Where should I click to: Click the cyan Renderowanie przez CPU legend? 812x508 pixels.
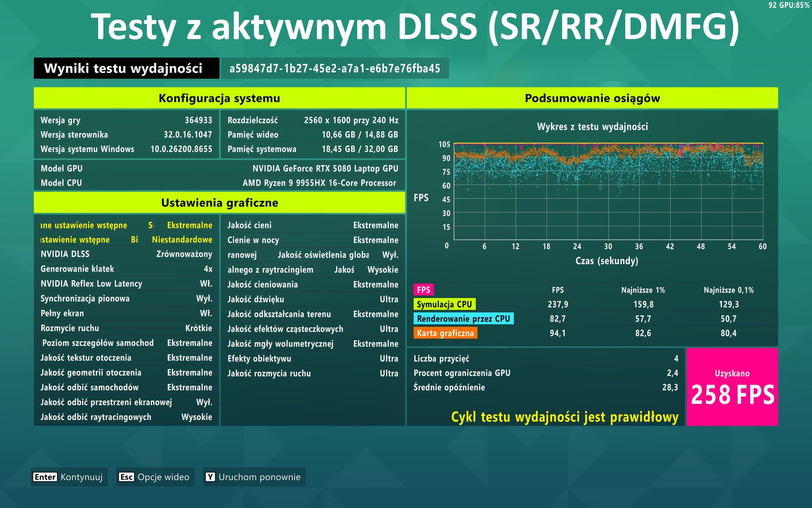(463, 319)
